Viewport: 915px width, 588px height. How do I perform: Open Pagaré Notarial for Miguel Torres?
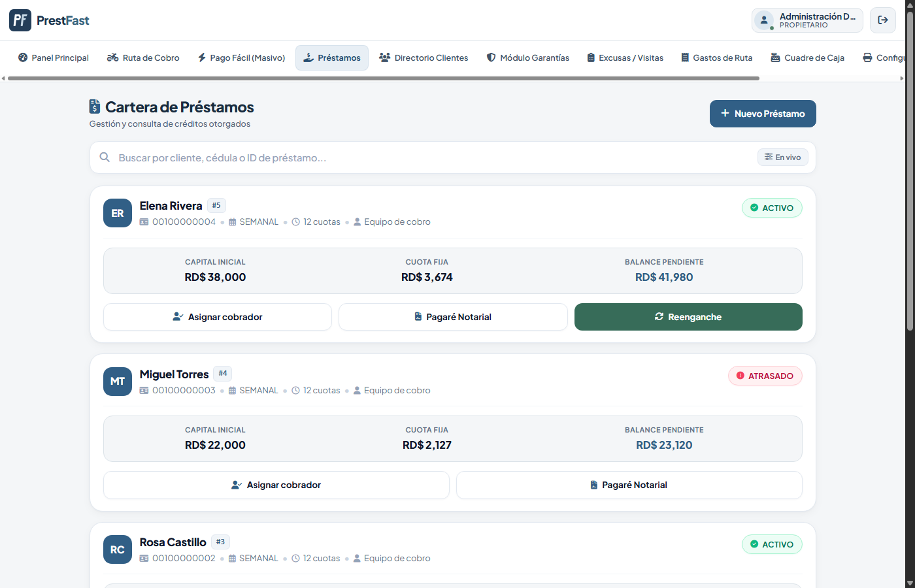[x=629, y=485]
